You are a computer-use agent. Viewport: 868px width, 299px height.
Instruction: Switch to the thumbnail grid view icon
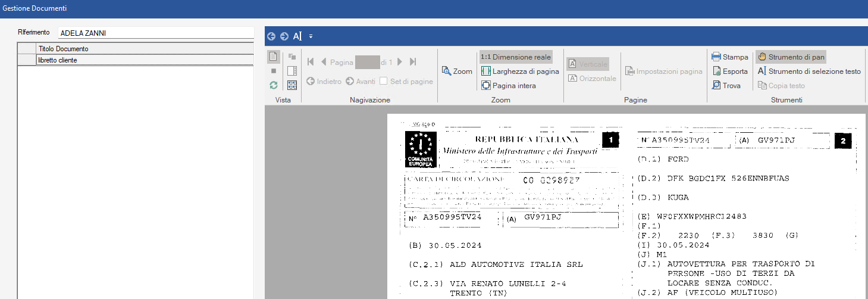tap(292, 85)
